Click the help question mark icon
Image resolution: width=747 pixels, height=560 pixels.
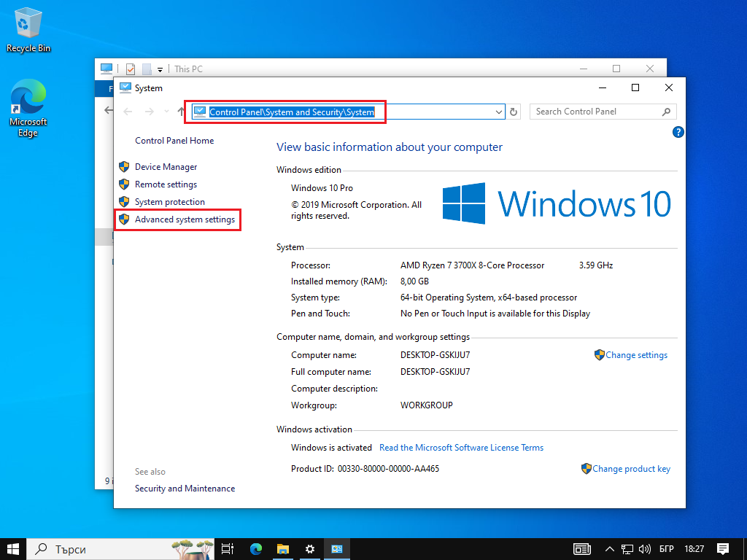click(x=678, y=132)
